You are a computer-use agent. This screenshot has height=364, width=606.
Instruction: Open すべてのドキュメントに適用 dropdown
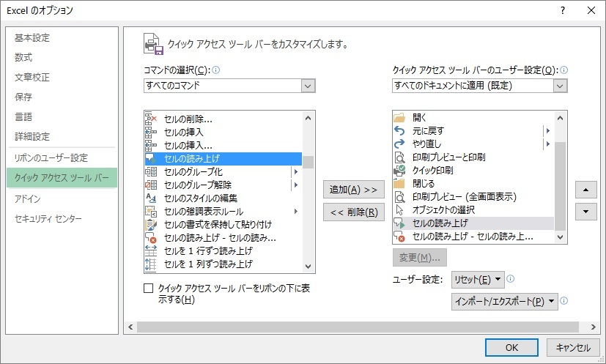(x=560, y=86)
